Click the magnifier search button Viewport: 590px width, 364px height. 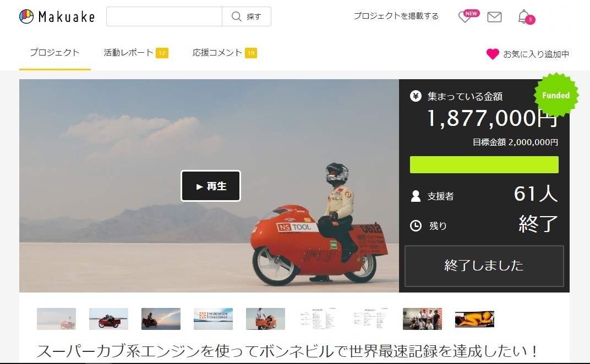pos(247,16)
